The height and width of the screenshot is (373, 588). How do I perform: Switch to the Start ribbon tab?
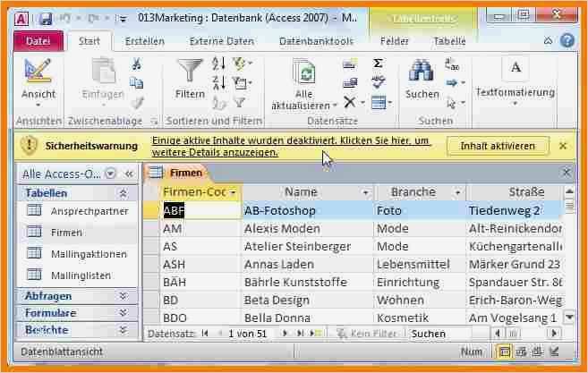[89, 40]
